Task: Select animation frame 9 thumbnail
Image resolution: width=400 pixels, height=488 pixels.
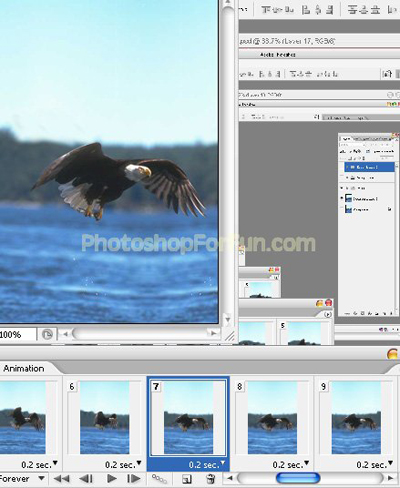Action: (x=356, y=418)
